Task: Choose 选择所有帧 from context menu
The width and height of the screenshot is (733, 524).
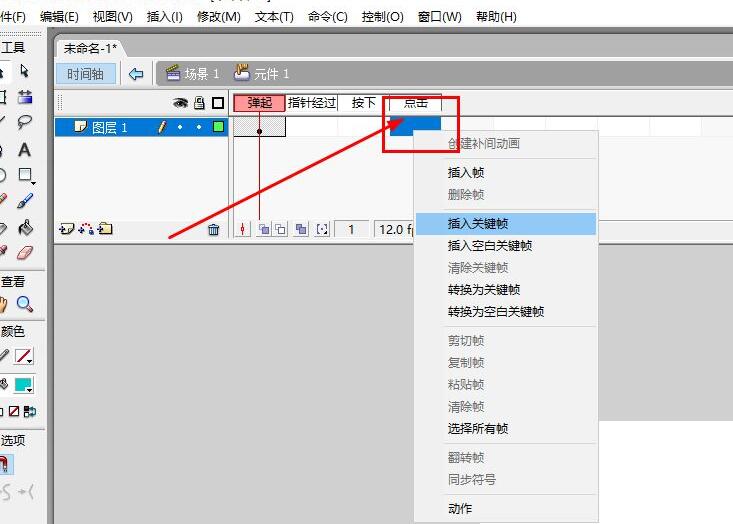Action: pyautogui.click(x=506, y=429)
